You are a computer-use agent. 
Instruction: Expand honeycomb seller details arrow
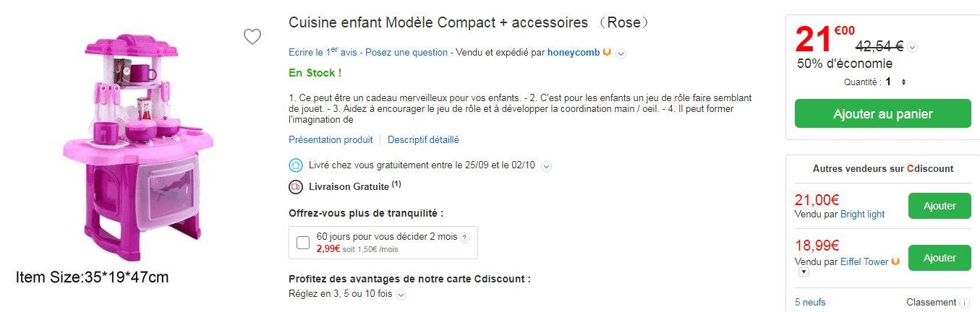tap(621, 53)
